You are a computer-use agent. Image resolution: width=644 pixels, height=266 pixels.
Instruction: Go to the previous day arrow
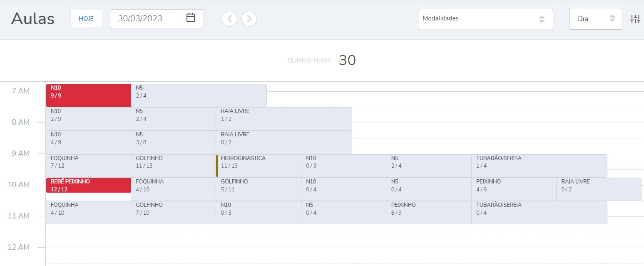(x=229, y=18)
